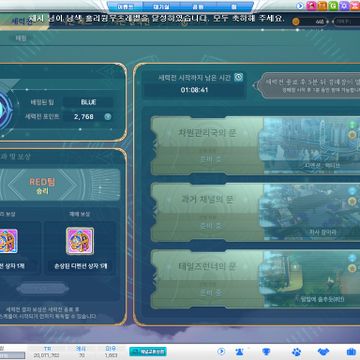
Task: Click the greyed-out reward claim button
Action: click(x=43, y=288)
